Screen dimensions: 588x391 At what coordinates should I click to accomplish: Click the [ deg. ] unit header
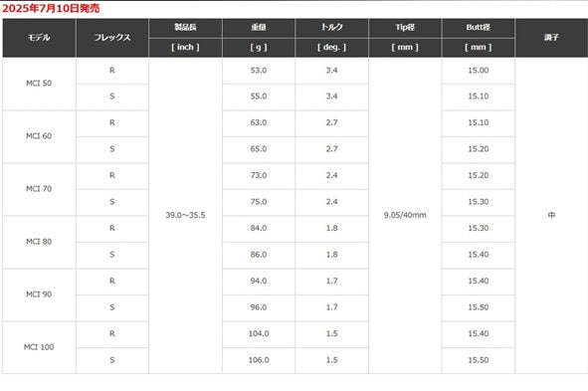point(332,48)
